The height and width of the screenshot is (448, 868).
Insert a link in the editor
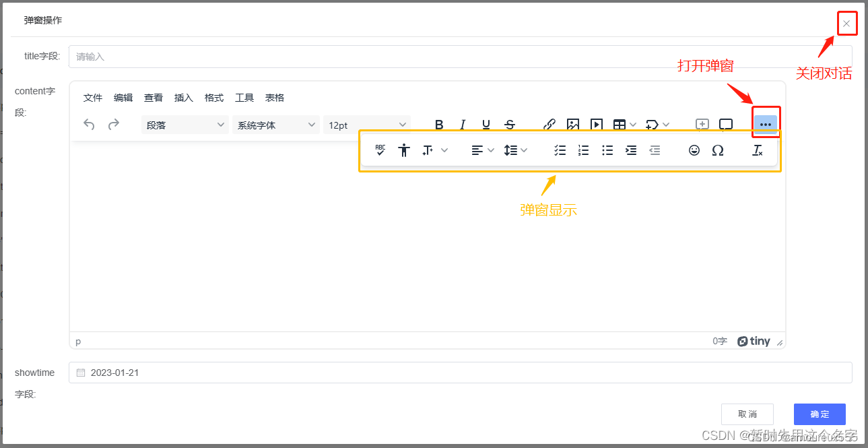pos(549,124)
